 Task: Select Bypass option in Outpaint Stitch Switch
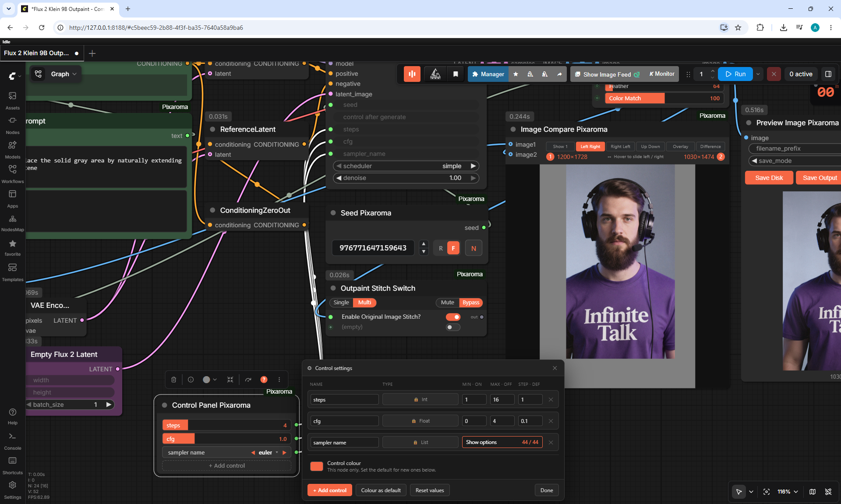[x=471, y=303]
